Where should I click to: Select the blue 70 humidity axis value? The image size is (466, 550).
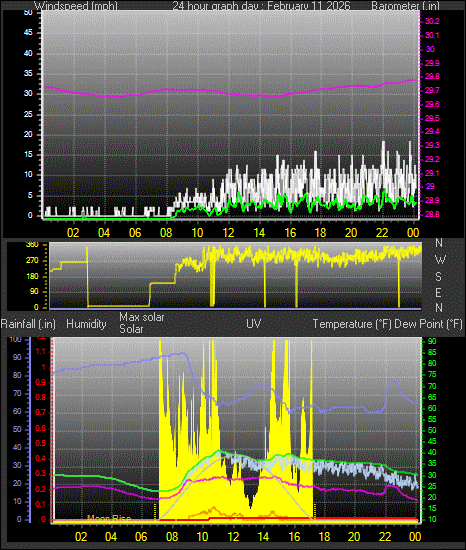(17, 394)
